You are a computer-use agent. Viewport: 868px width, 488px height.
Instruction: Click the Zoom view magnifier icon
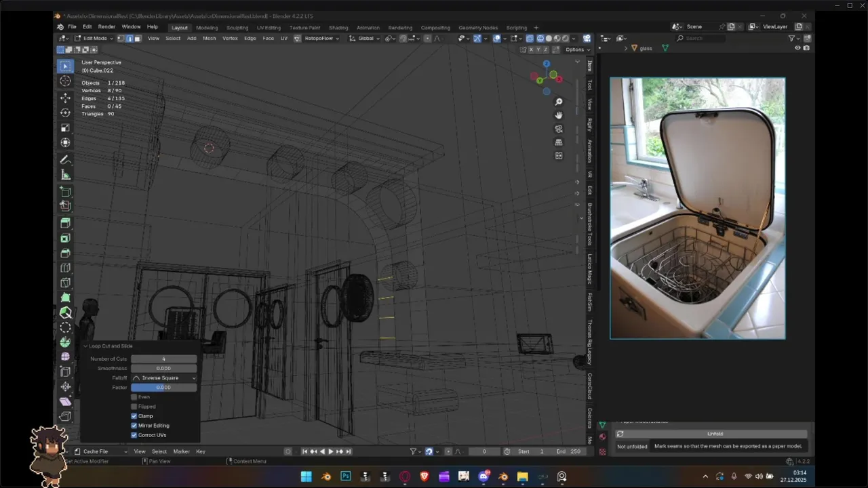559,102
